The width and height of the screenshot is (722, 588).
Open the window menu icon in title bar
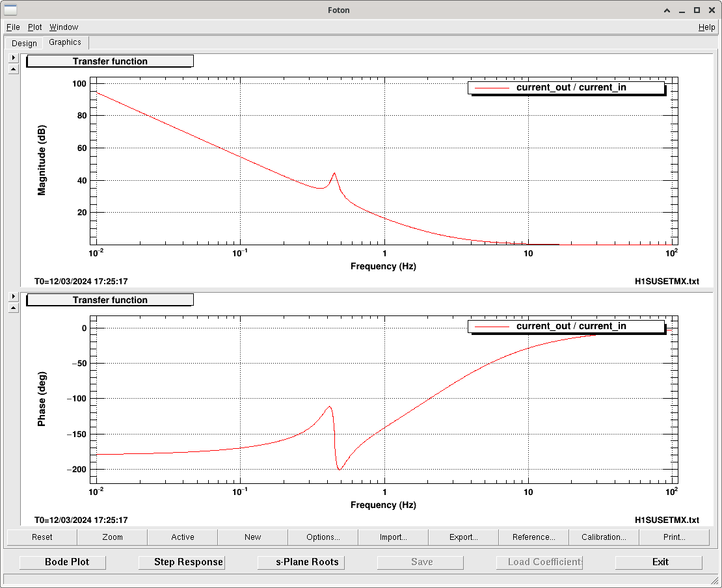coord(10,10)
